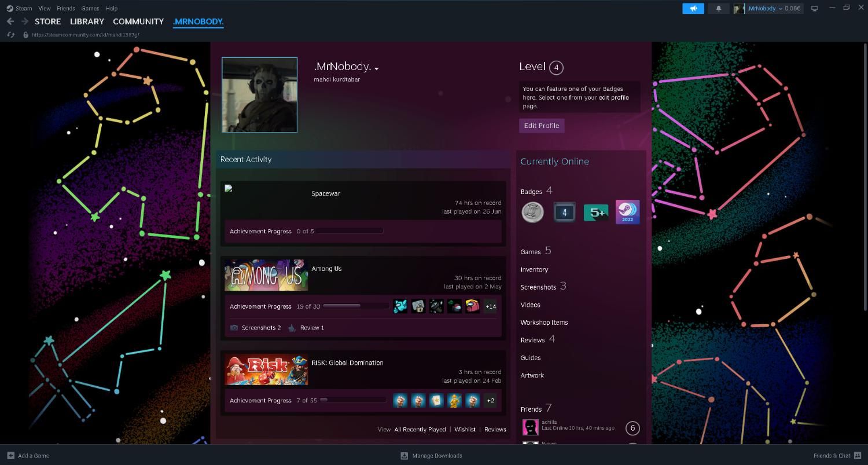
Task: Click the back navigation arrow
Action: (x=10, y=21)
